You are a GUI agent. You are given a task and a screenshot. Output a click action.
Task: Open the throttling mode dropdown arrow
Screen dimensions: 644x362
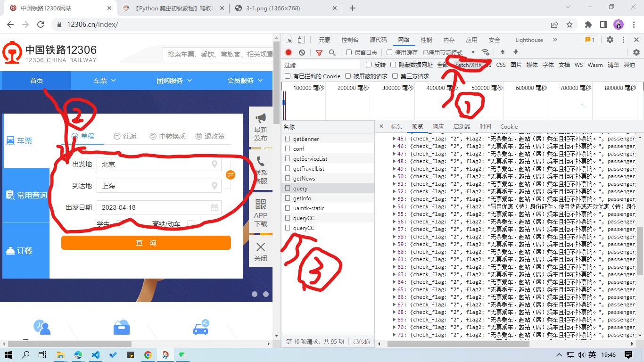(473, 52)
